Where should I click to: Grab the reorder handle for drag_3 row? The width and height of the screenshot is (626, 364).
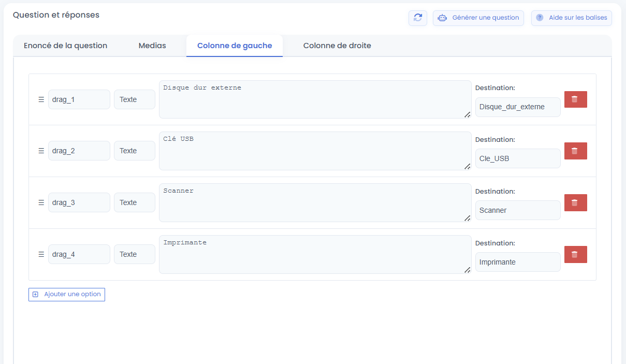tap(41, 202)
